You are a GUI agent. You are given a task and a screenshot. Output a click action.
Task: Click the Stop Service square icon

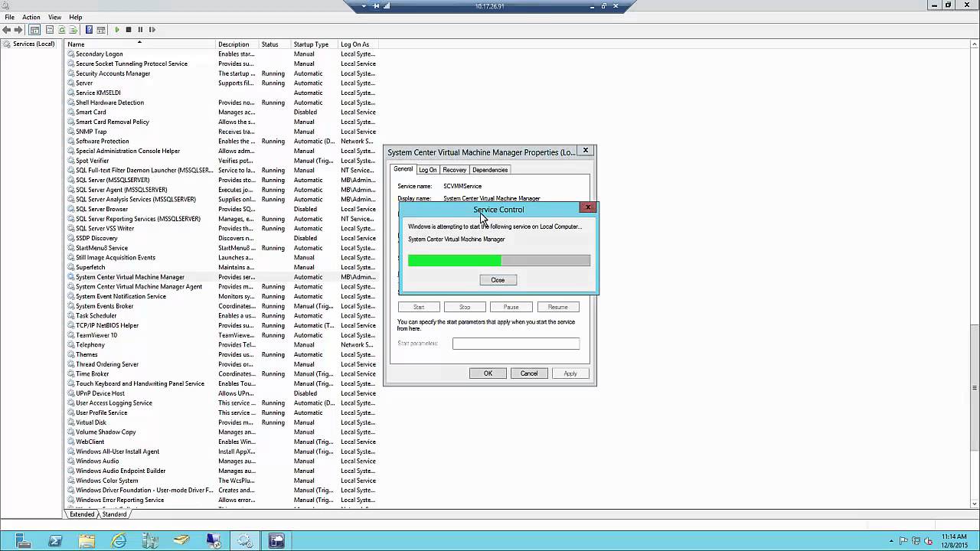(129, 30)
